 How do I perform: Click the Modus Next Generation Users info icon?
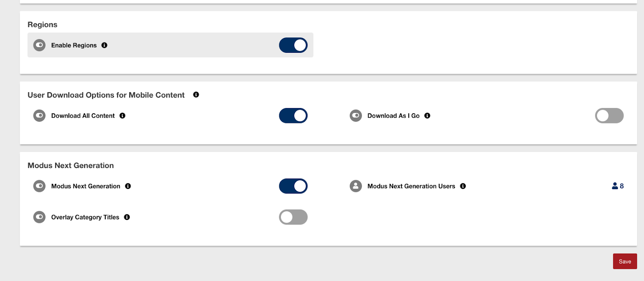click(463, 186)
